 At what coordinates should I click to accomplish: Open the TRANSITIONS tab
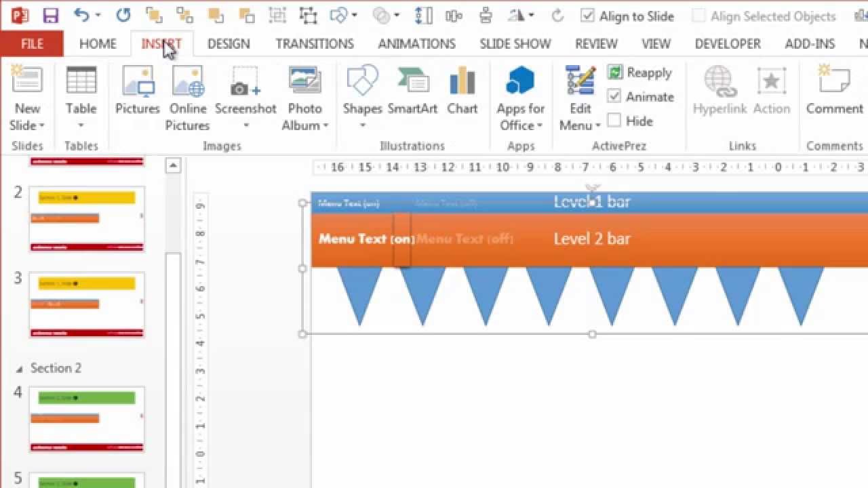315,43
